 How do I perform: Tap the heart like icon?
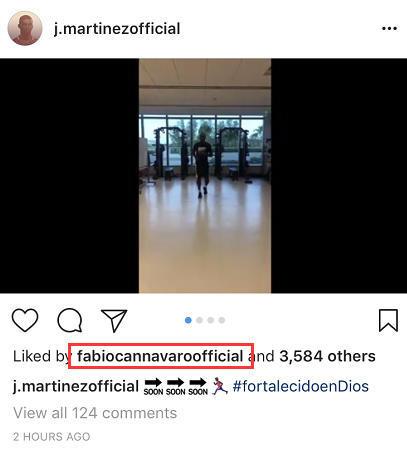click(x=25, y=320)
